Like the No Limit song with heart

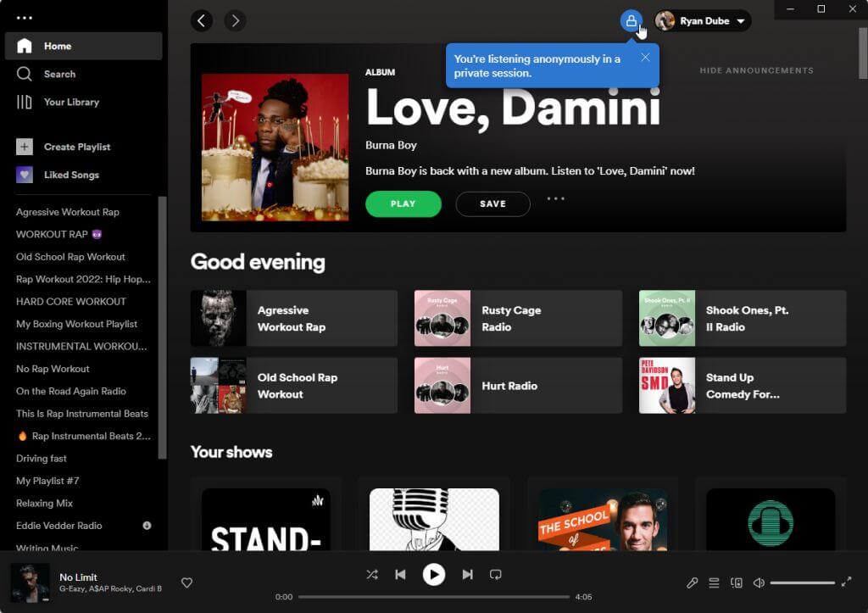click(187, 582)
